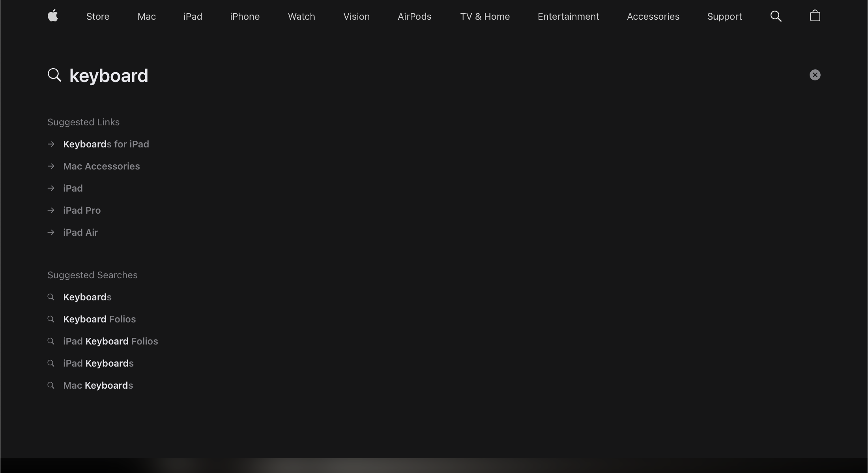Open the iPad suggested link

pyautogui.click(x=73, y=188)
